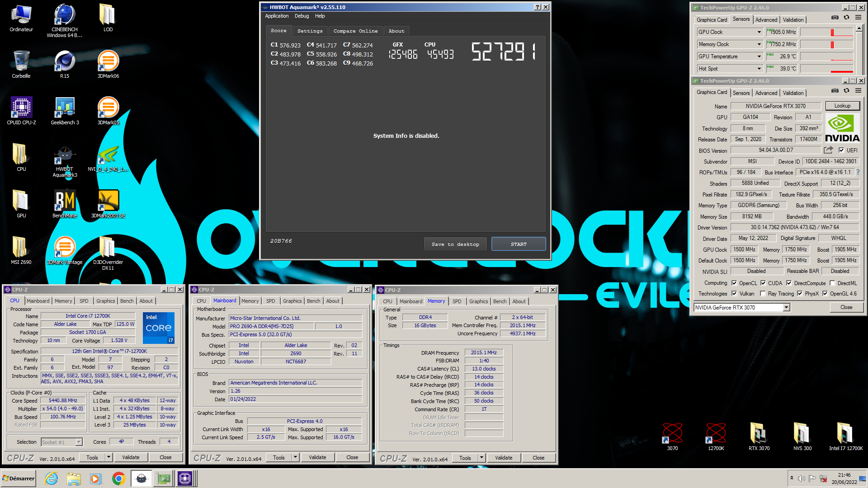The image size is (868, 488).
Task: Open the D3DOverrider DX11 folder
Action: [x=108, y=253]
